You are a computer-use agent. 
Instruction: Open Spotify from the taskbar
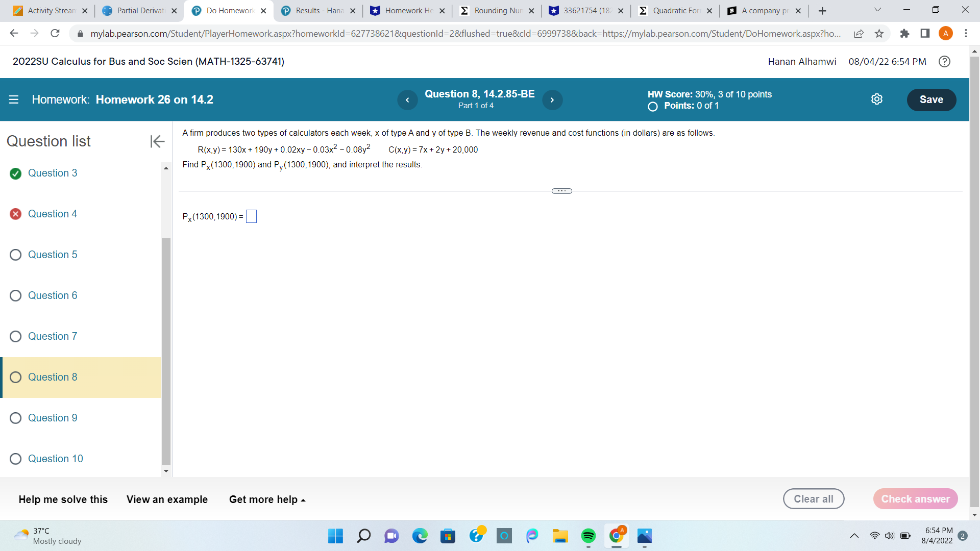588,536
